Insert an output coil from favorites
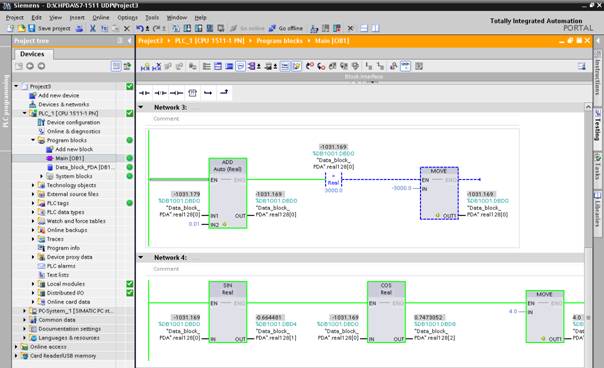Viewport: 604px width, 368px height. click(176, 93)
